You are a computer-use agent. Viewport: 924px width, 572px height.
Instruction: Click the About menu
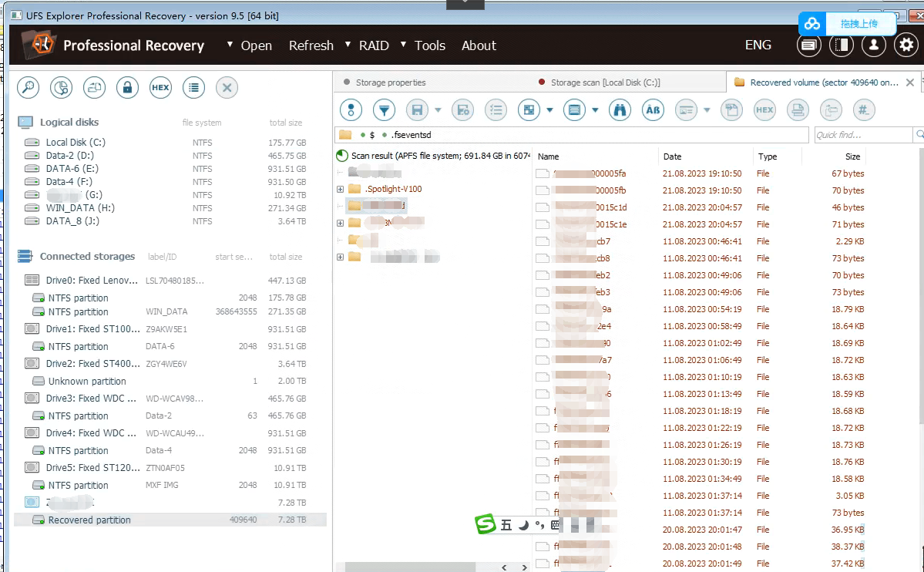pyautogui.click(x=479, y=45)
